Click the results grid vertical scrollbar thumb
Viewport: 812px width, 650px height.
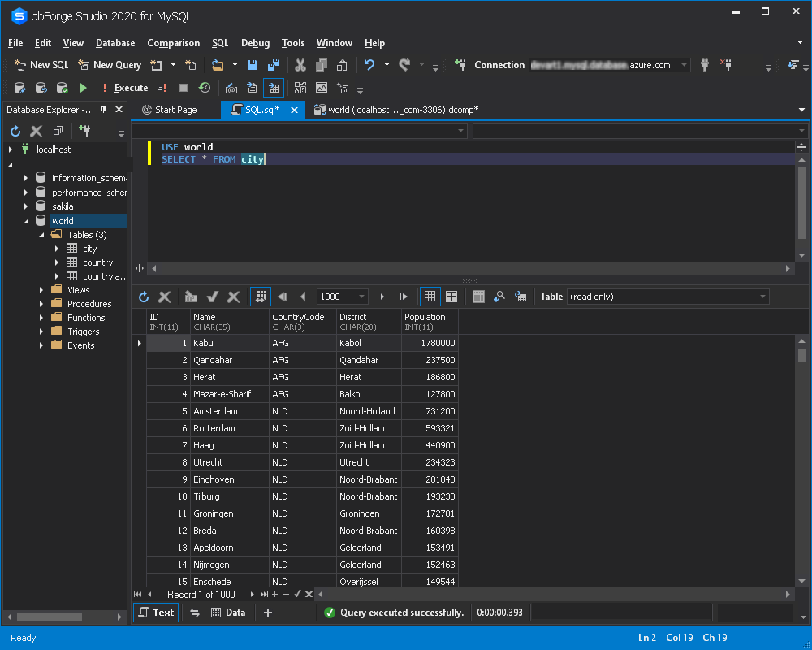click(x=801, y=355)
